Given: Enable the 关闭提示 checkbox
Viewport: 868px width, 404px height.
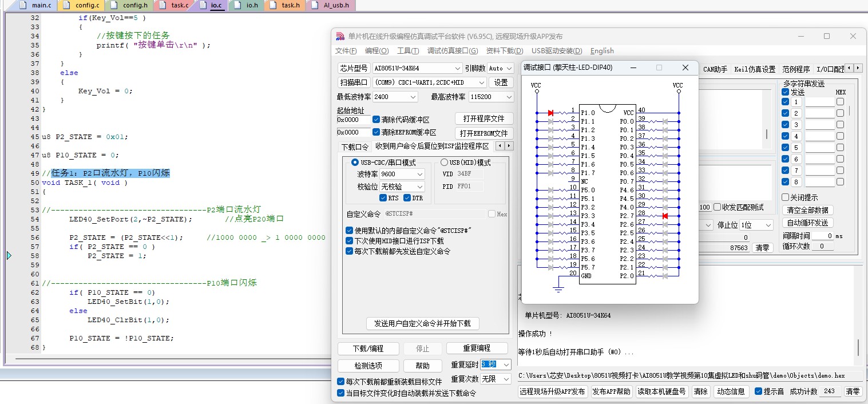Looking at the screenshot, I should [x=786, y=197].
